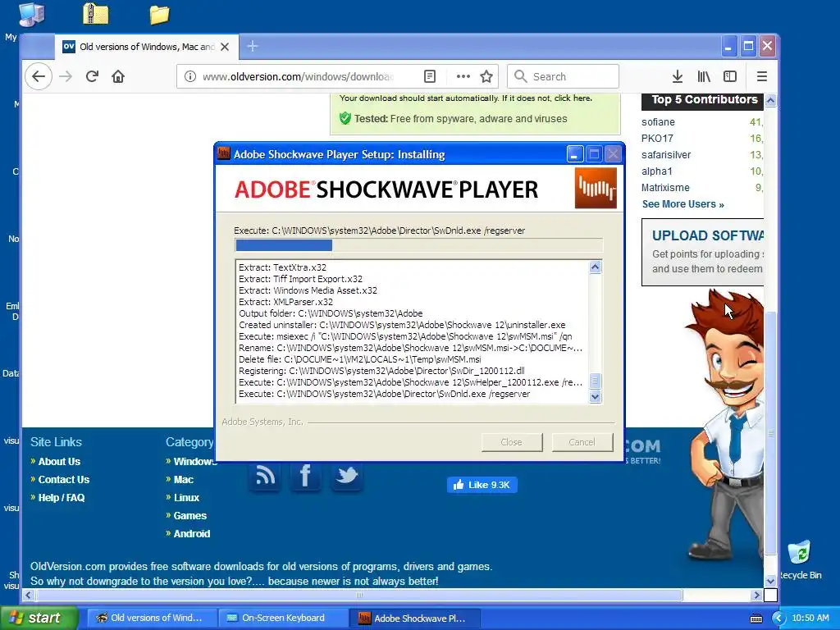The height and width of the screenshot is (630, 840).
Task: Close the Old versions tab
Action: (x=225, y=47)
